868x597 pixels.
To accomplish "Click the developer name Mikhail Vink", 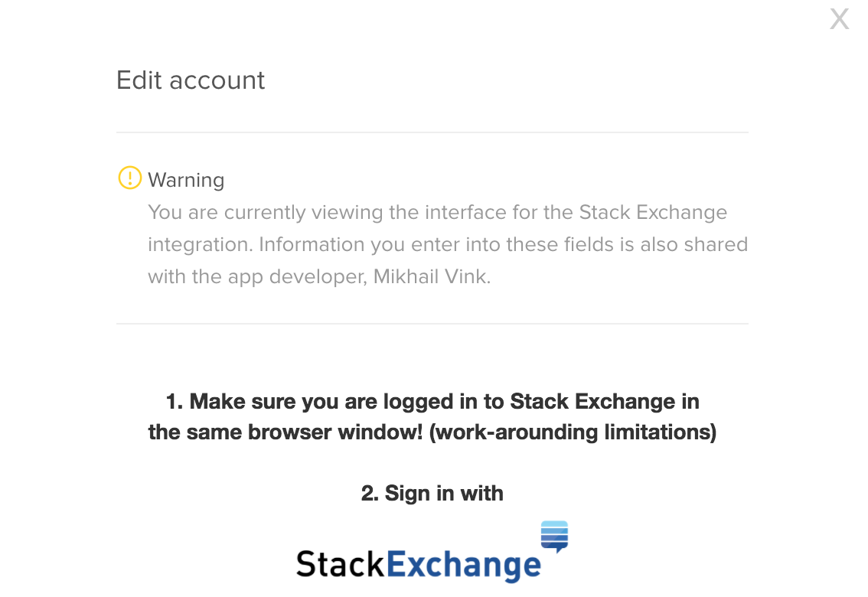I will (x=430, y=276).
